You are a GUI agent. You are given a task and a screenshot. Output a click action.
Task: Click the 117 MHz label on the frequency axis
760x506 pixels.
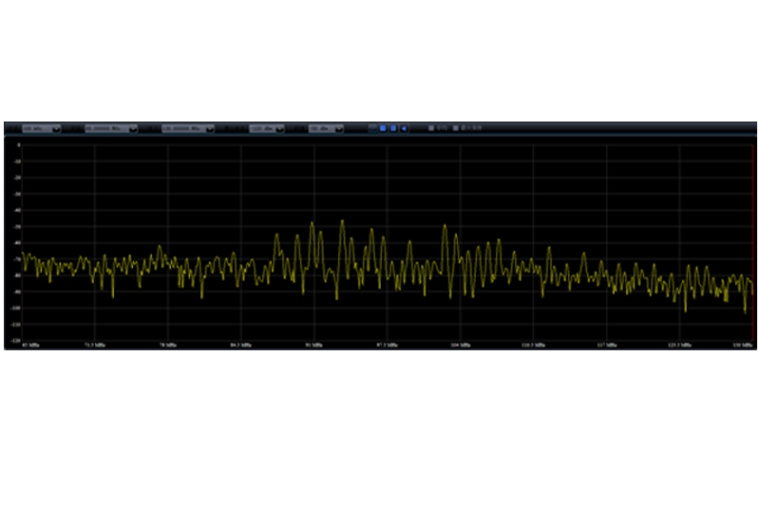[606, 345]
